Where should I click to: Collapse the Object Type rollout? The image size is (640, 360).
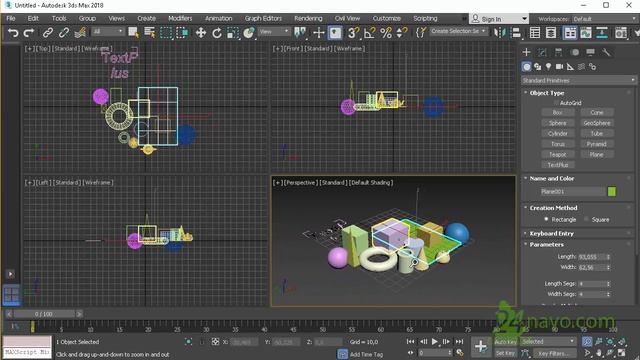coord(547,93)
